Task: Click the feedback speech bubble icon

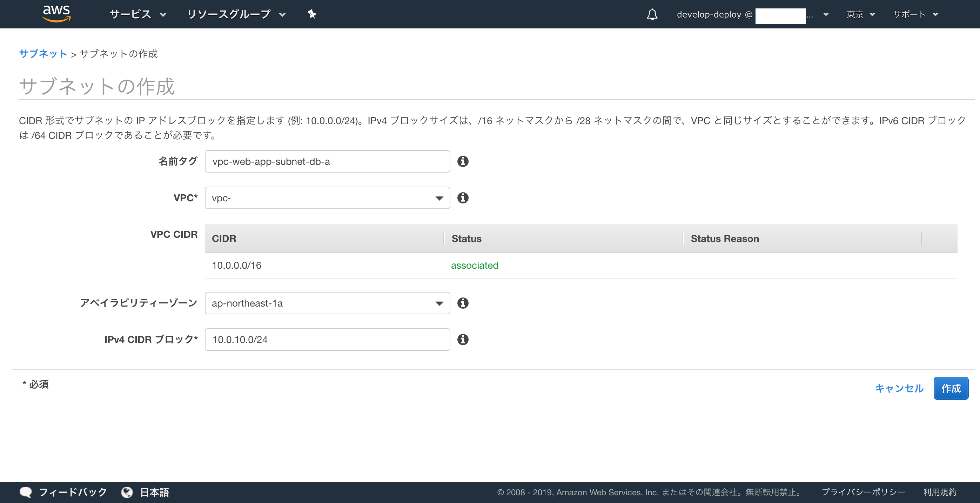Action: (26, 492)
